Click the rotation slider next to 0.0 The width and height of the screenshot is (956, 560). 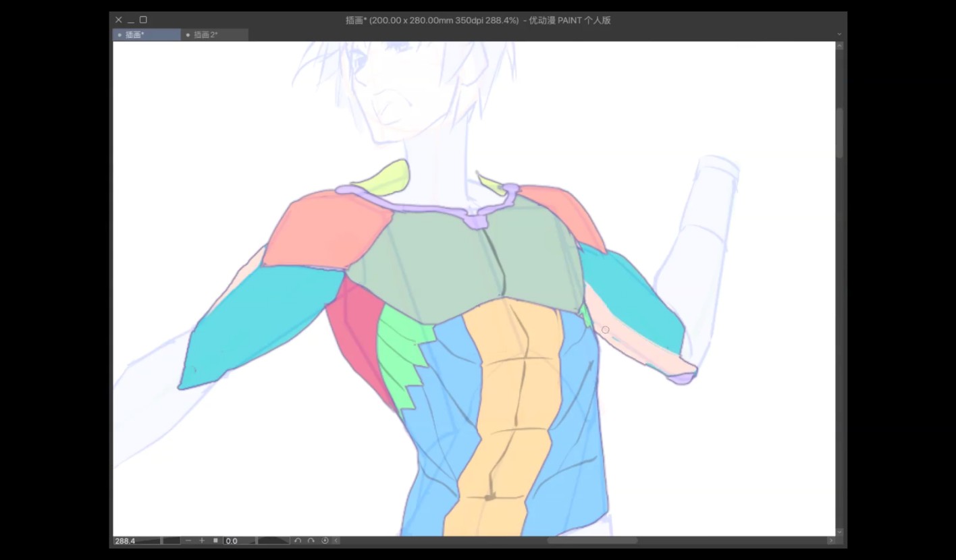(273, 540)
